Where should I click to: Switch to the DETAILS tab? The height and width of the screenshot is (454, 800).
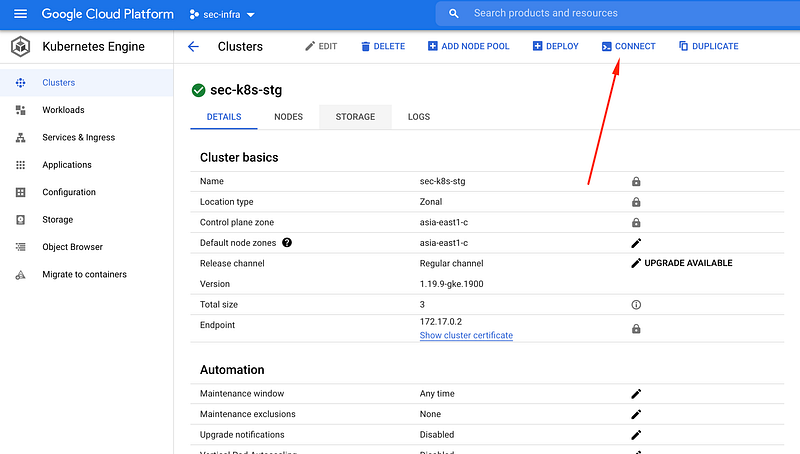click(x=224, y=117)
